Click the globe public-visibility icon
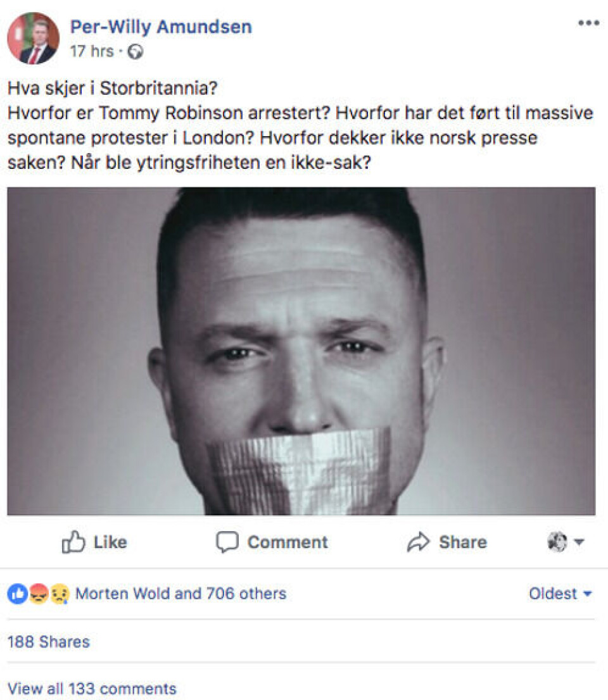This screenshot has height=700, width=608. coord(135,52)
